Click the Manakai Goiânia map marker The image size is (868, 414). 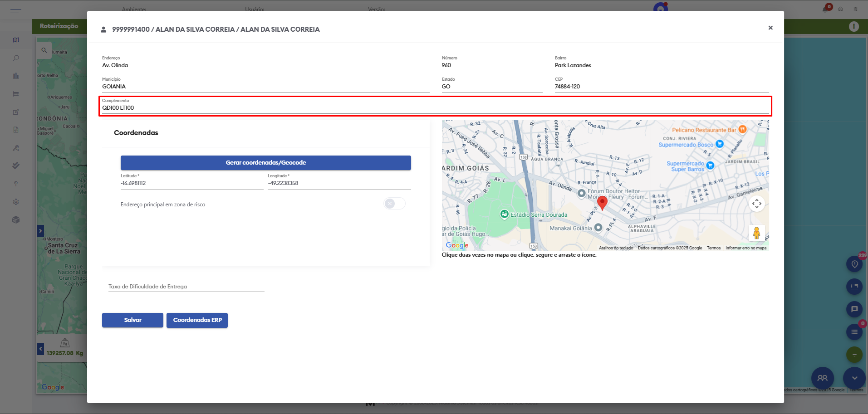point(598,228)
